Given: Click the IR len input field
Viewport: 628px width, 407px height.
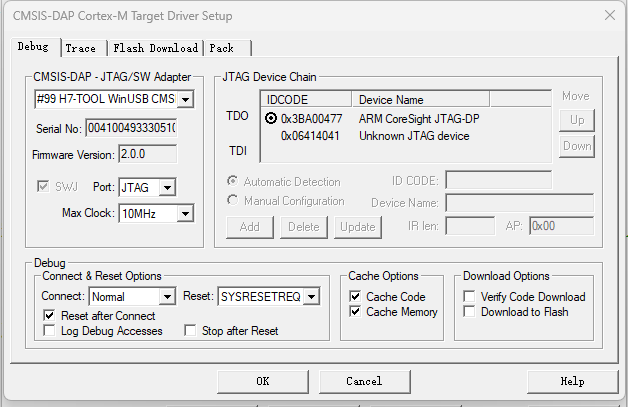Looking at the screenshot, I should (470, 226).
